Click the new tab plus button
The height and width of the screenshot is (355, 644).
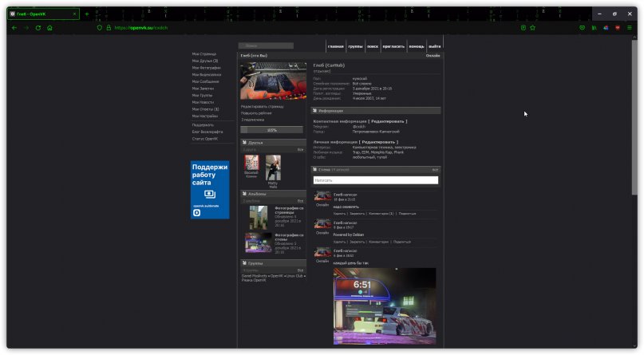point(86,14)
